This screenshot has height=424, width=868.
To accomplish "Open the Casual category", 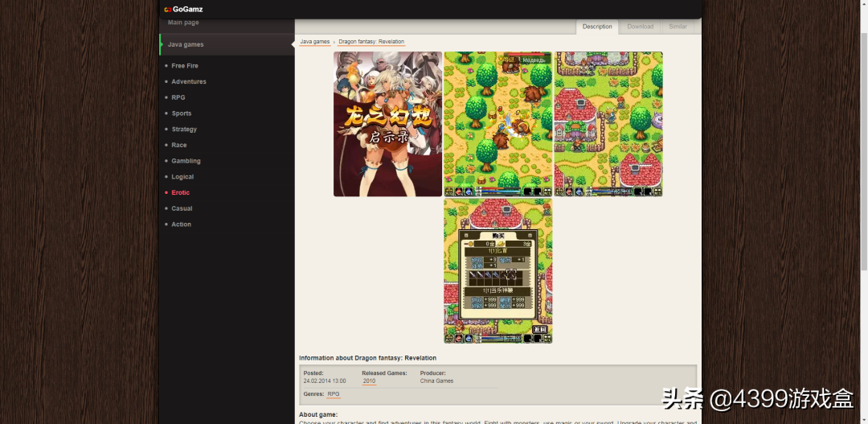I will click(182, 209).
